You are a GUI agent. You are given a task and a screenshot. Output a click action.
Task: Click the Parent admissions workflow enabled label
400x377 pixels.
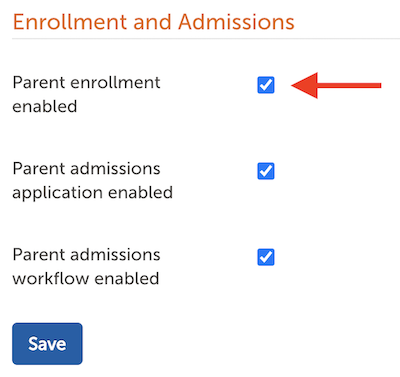tap(86, 267)
